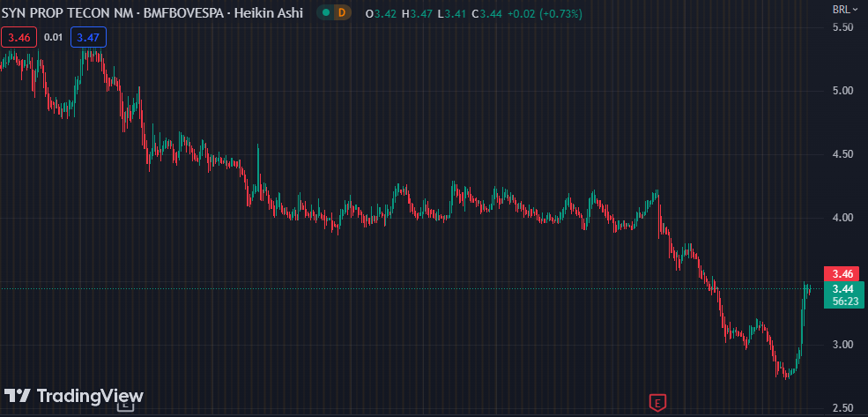Click the 5.50 price scale label
This screenshot has width=868, height=417.
pyautogui.click(x=842, y=26)
